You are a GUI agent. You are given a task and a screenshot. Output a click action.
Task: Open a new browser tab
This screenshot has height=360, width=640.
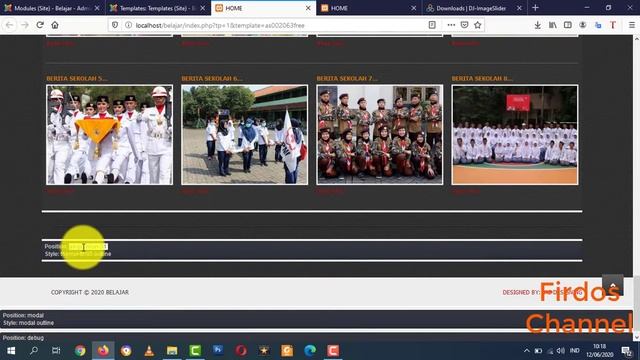(x=536, y=8)
